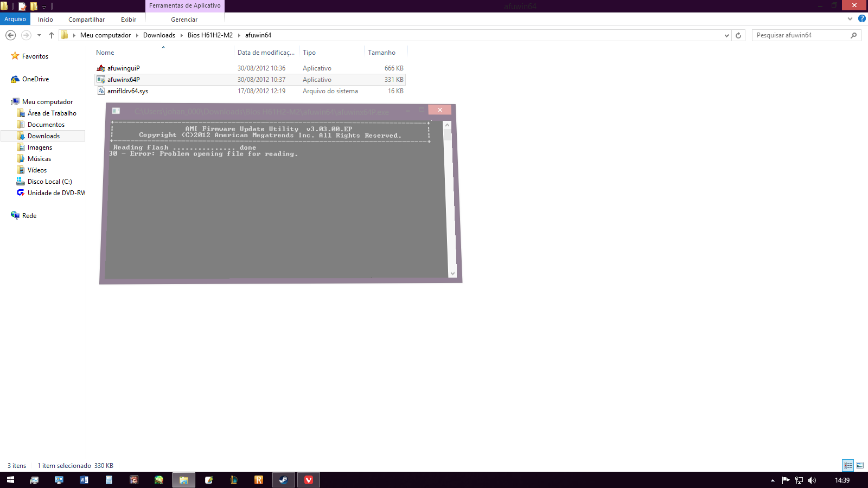
Task: Open the recent locations dropdown arrow
Action: click(x=39, y=35)
